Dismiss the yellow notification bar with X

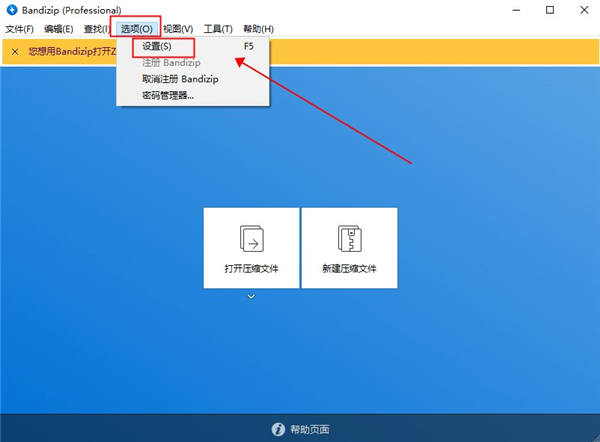point(15,52)
